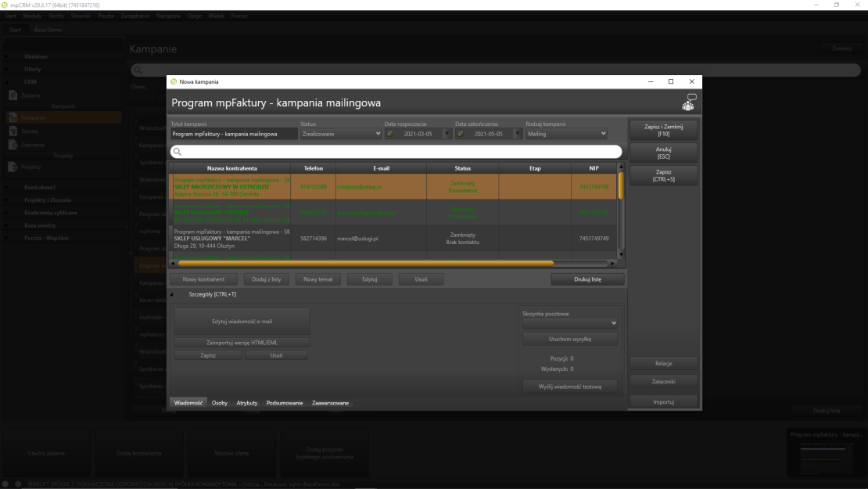Click the Nowy kontrahent button
This screenshot has width=868, height=489.
click(x=204, y=279)
